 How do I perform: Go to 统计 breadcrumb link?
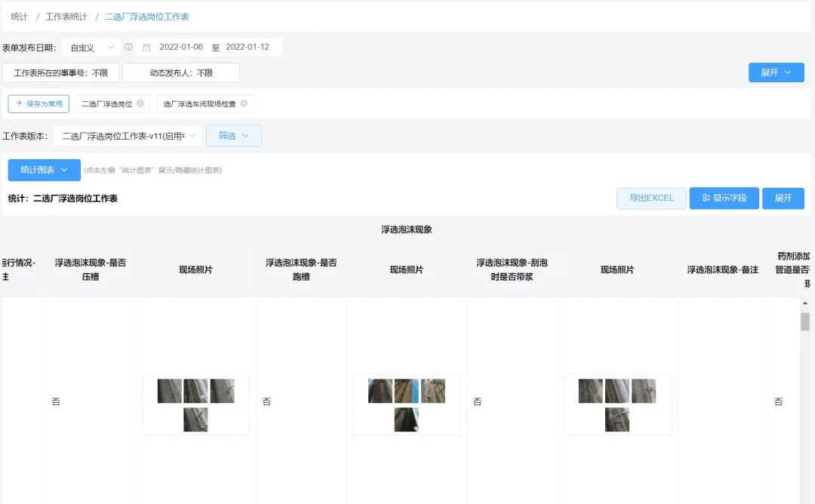tap(20, 17)
